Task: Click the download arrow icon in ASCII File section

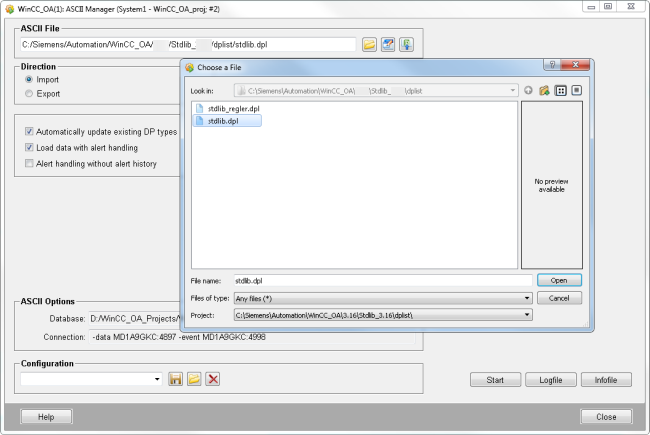Action: [x=406, y=45]
